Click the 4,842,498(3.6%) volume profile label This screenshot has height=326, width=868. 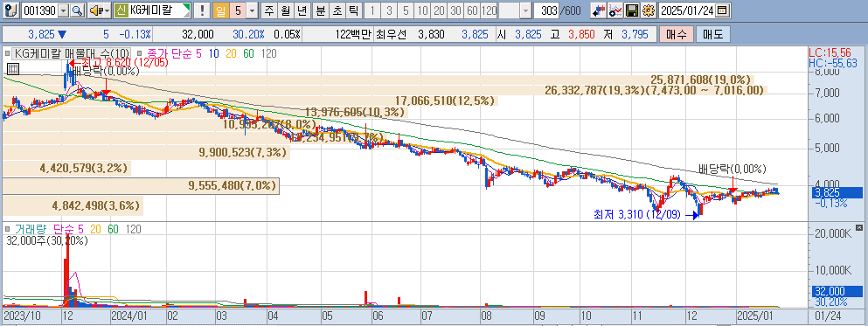click(96, 206)
